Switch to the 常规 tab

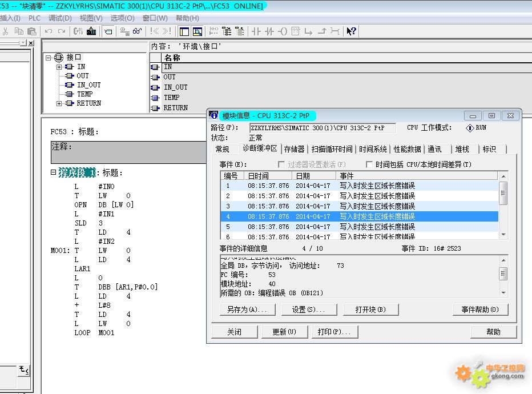point(222,149)
